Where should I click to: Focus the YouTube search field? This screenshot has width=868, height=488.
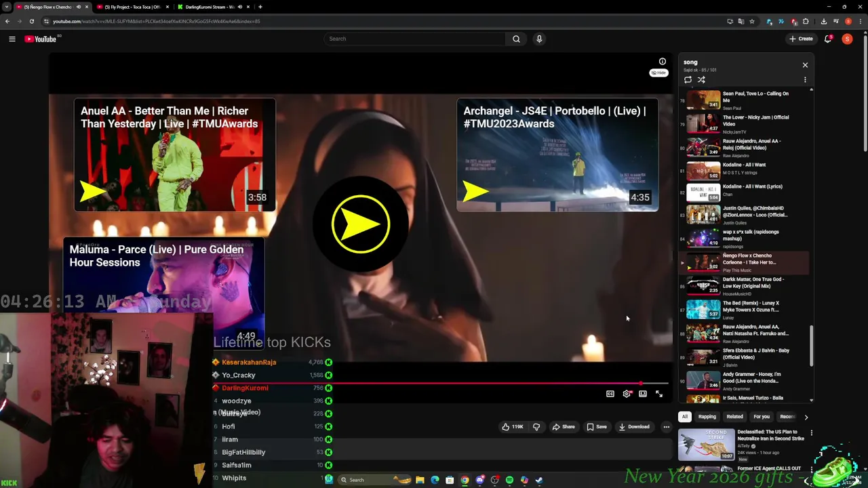[x=415, y=39]
